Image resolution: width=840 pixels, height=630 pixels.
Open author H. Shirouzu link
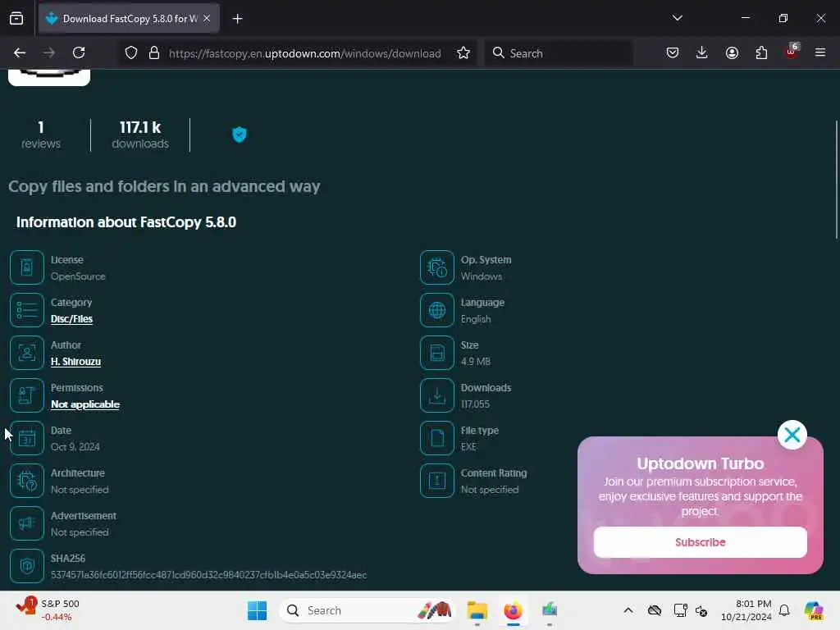pyautogui.click(x=75, y=362)
